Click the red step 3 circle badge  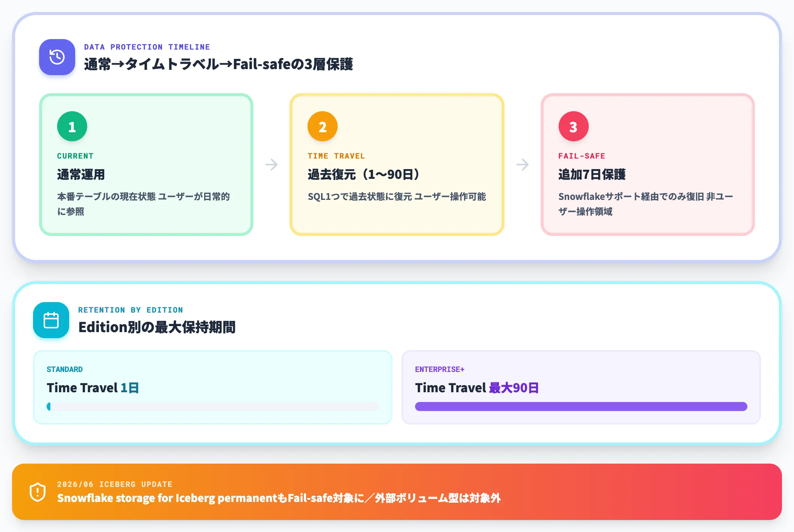click(573, 126)
